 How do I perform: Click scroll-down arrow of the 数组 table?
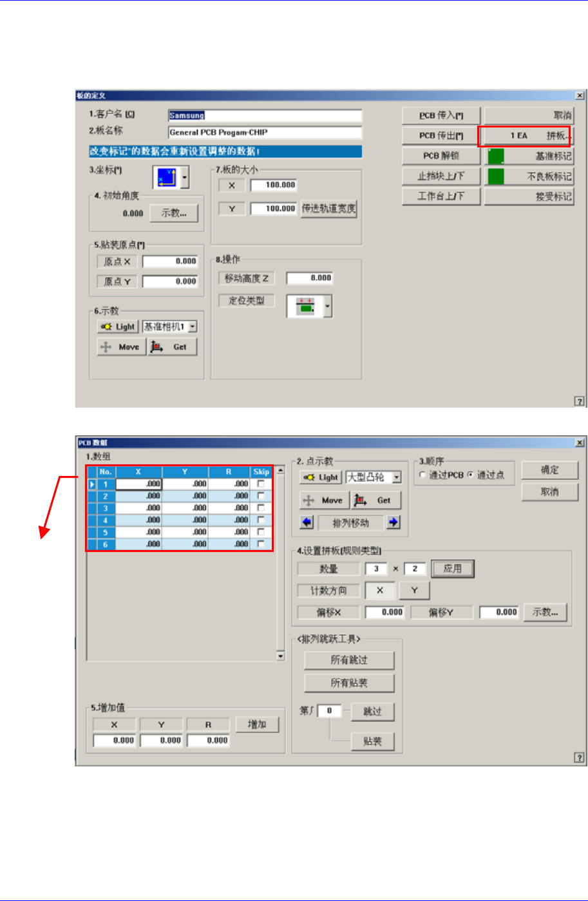click(x=281, y=656)
